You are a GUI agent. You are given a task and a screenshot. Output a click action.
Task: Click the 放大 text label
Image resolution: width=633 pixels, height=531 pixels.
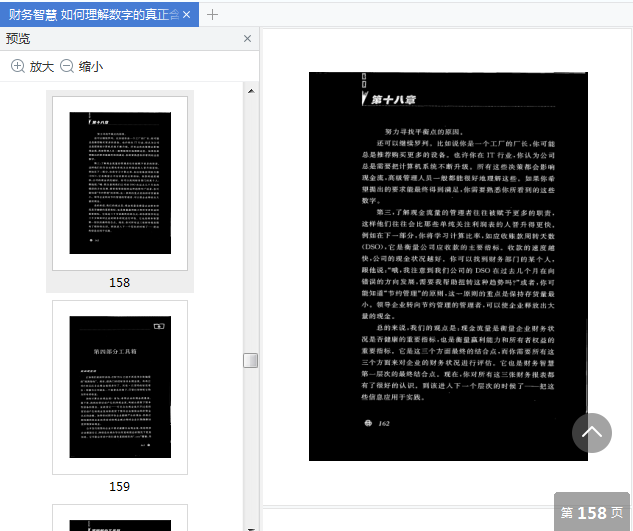(42, 66)
